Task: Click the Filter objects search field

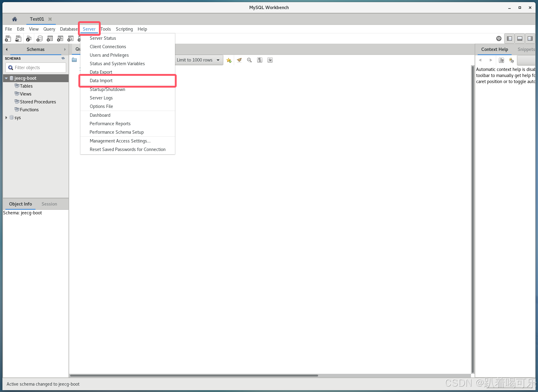Action: click(x=36, y=68)
